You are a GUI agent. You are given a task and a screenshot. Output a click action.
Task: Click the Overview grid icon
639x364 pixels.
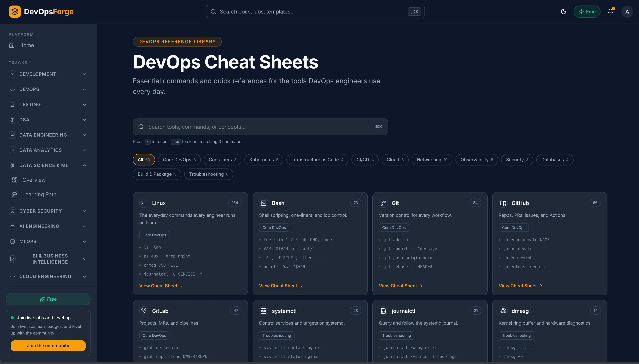point(15,180)
